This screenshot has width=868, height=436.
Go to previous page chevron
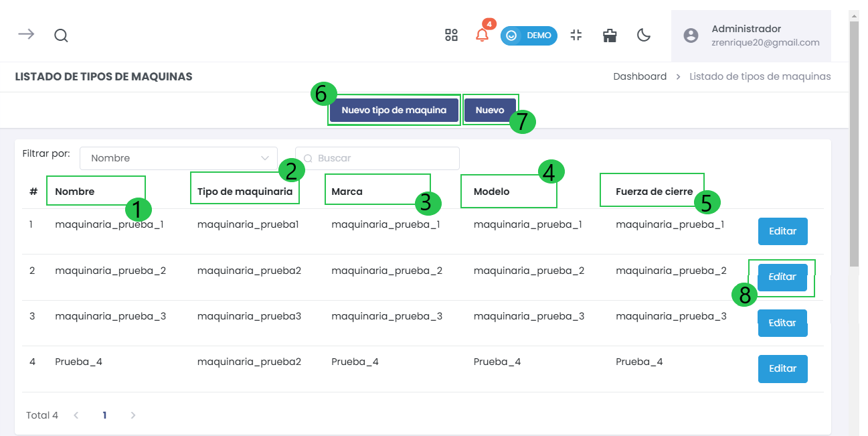tap(76, 415)
